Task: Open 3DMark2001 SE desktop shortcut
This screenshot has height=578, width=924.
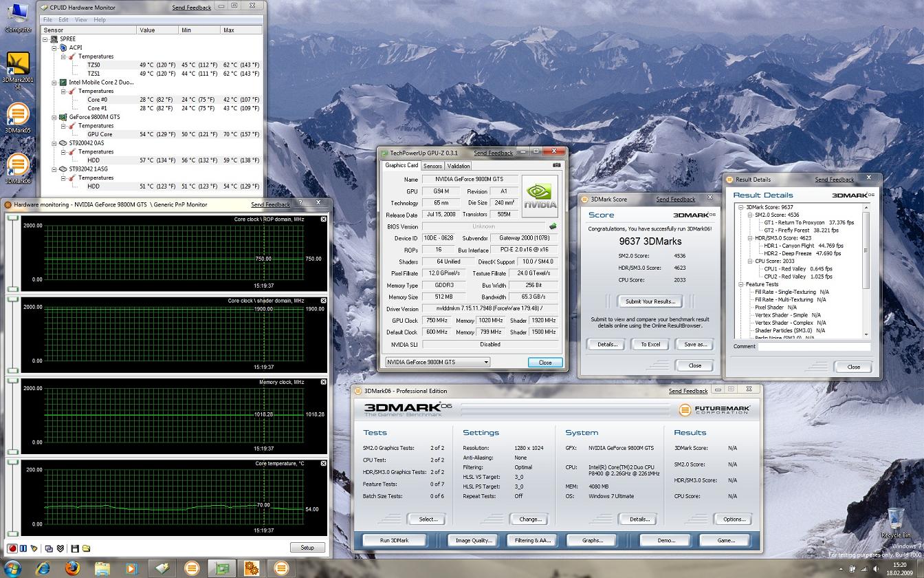Action: [17, 71]
